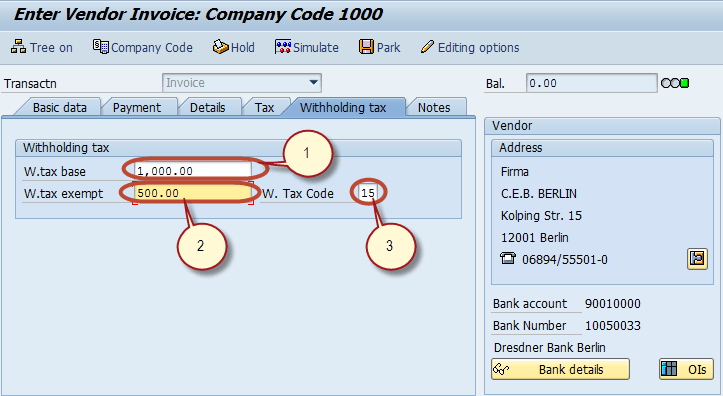This screenshot has height=396, width=723.
Task: Click the Bank details button
Action: (x=560, y=369)
